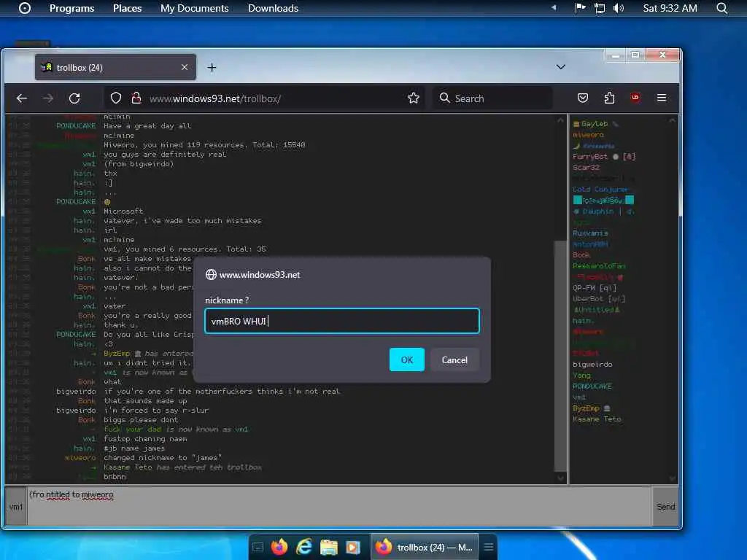The height and width of the screenshot is (560, 747).
Task: Click the forward navigation arrow
Action: tap(47, 98)
